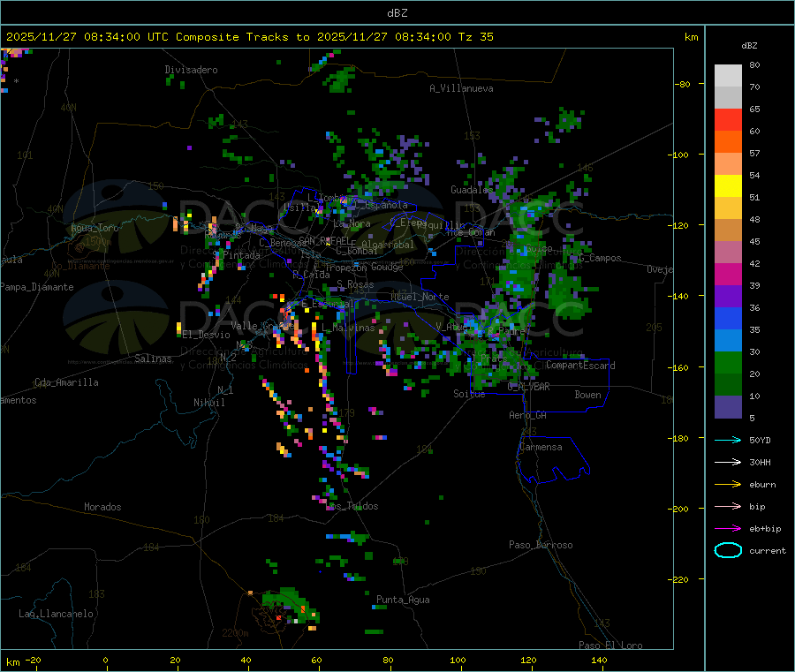Click the 'Agua_Toro' map label
795x672 pixels.
pos(95,228)
